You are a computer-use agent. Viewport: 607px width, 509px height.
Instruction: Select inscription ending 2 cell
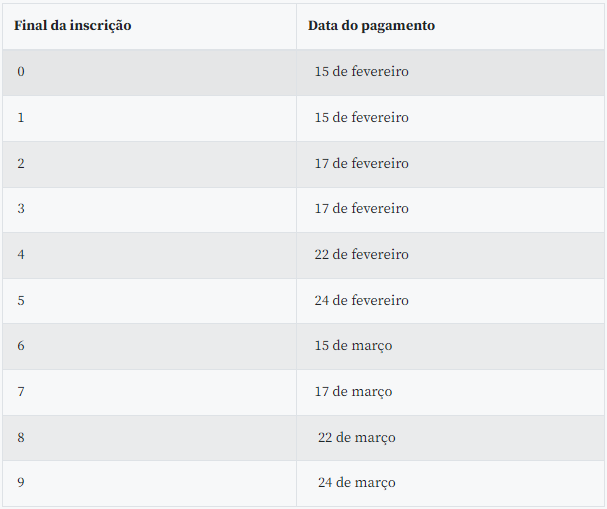149,165
